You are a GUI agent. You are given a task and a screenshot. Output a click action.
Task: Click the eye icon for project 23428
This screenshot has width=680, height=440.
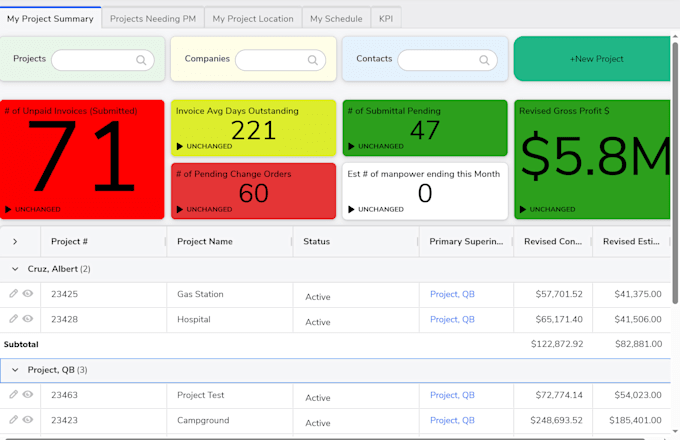point(28,319)
